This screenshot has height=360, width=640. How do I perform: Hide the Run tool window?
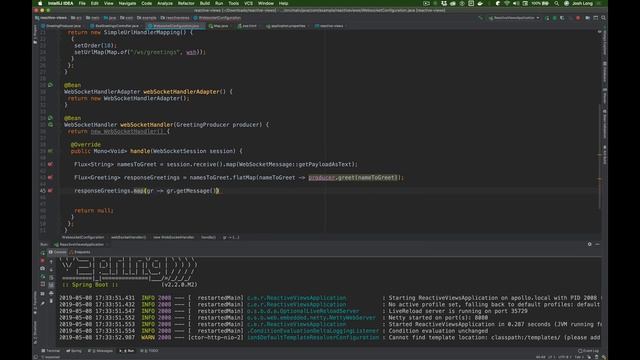click(x=598, y=244)
